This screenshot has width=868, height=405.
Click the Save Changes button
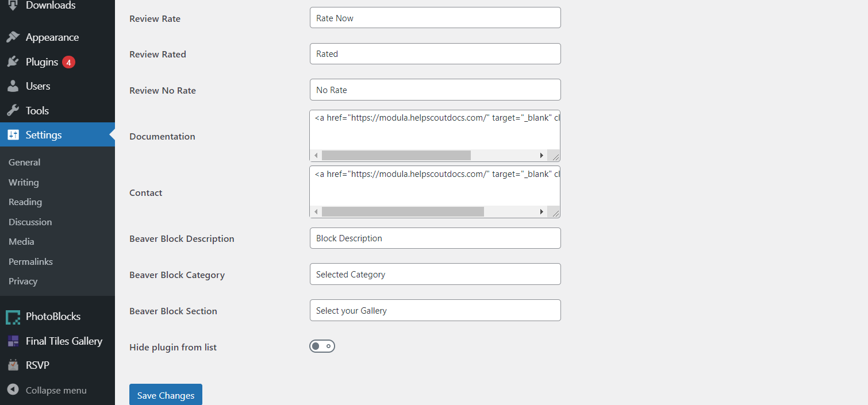(x=166, y=395)
